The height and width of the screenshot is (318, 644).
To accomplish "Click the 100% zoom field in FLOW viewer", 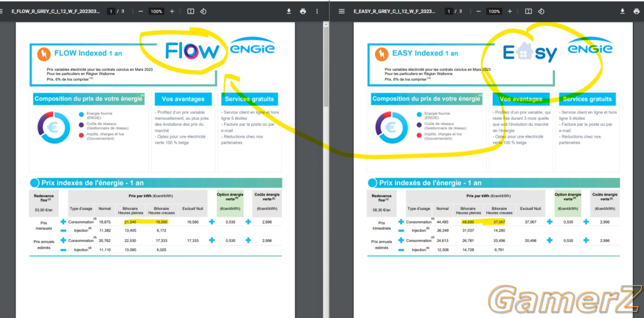I will (x=156, y=11).
